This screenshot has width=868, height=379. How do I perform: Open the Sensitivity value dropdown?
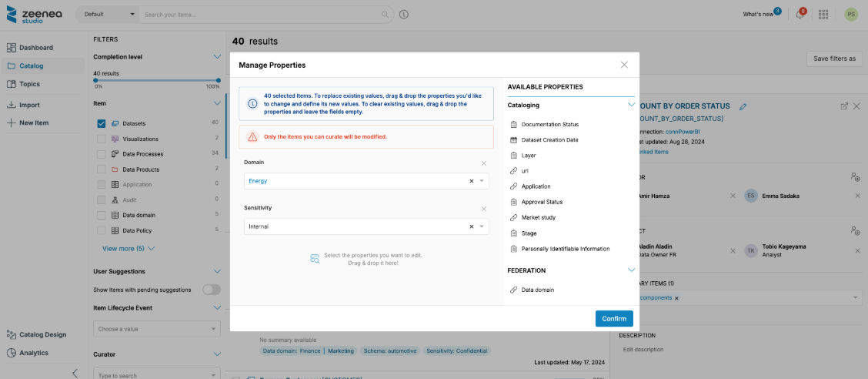click(x=482, y=226)
